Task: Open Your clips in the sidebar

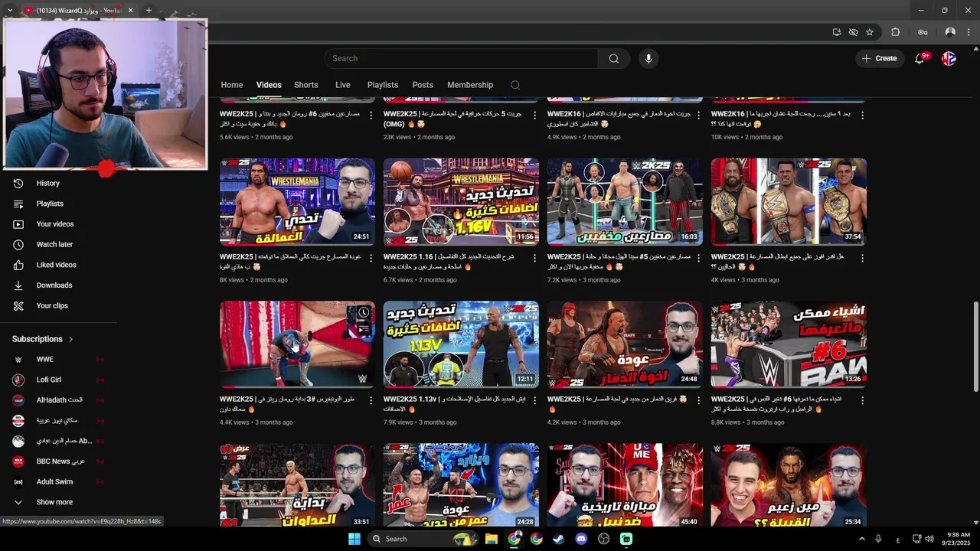Action: pyautogui.click(x=52, y=305)
